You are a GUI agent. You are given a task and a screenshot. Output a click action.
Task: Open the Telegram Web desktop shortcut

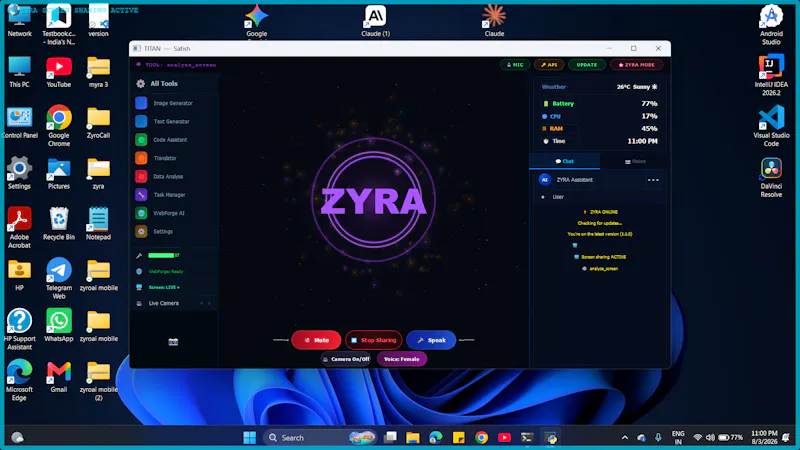(59, 278)
